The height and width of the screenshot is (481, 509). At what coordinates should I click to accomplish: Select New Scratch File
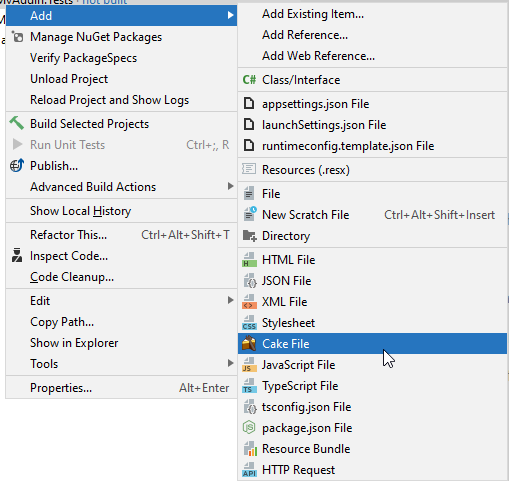(x=372, y=215)
